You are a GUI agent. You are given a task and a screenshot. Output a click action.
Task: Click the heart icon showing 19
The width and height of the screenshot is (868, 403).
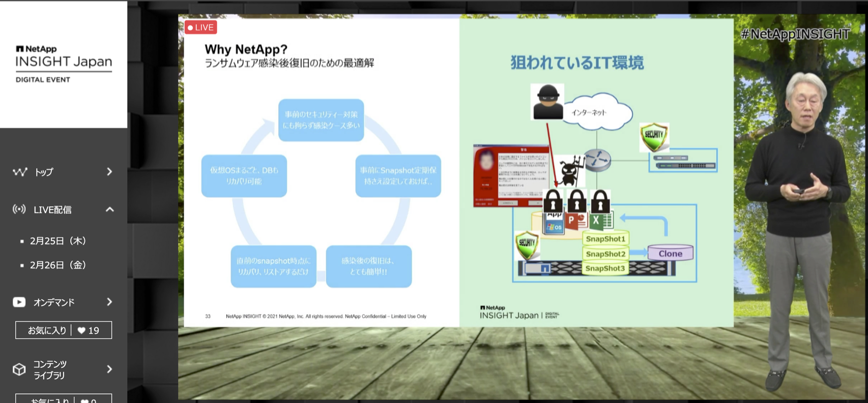pos(81,330)
